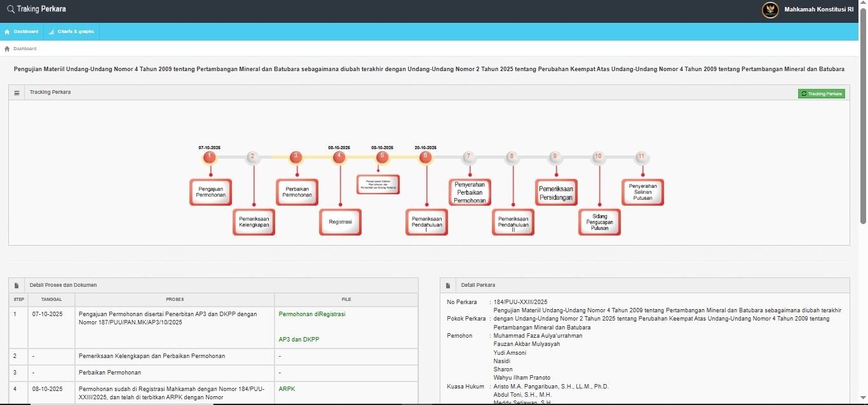Click timeline step circle number 1

point(210,157)
